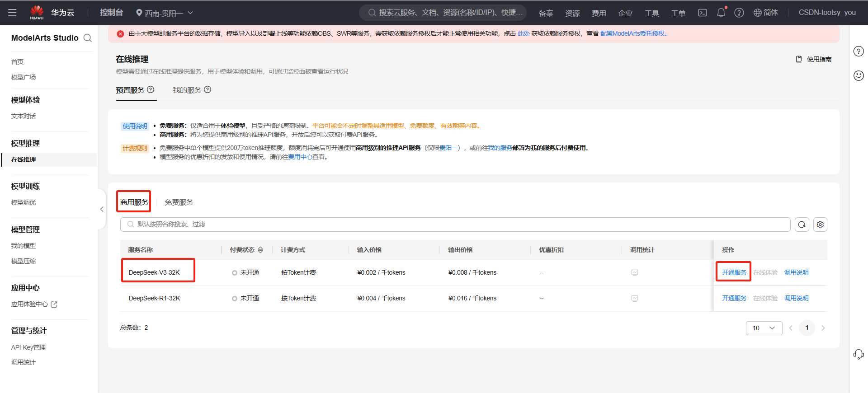Click the 我的服务 link in 计费规则
Image resolution: width=868 pixels, height=393 pixels.
[500, 148]
